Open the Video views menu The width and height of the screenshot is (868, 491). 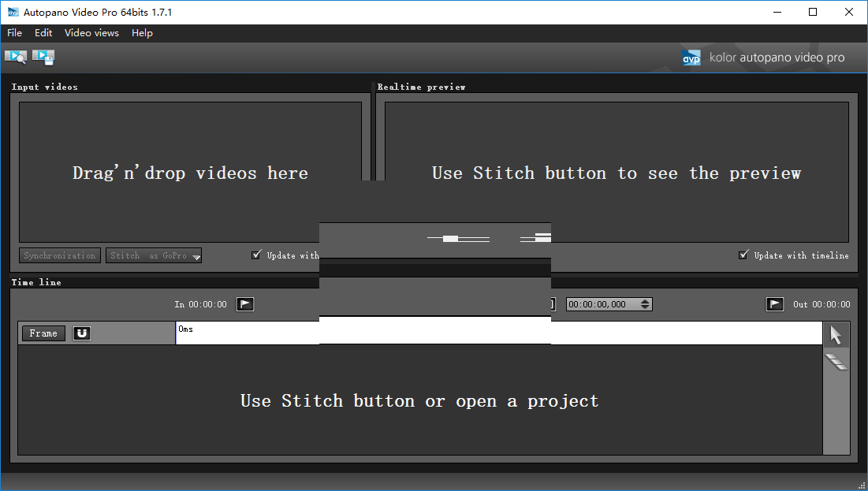click(x=91, y=33)
